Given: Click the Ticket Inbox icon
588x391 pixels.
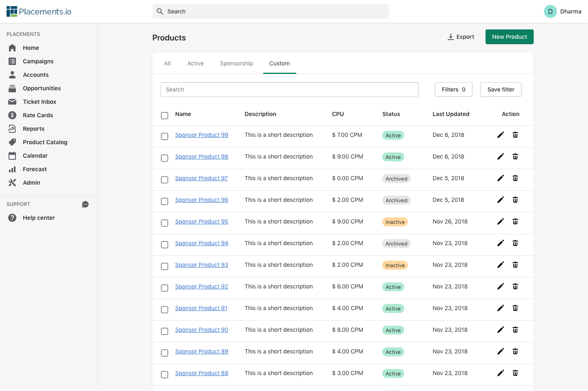Looking at the screenshot, I should pyautogui.click(x=12, y=102).
